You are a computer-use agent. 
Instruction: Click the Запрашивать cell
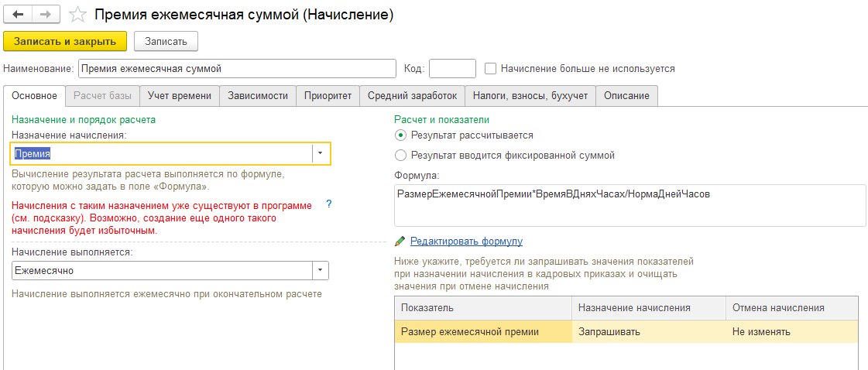(649, 332)
